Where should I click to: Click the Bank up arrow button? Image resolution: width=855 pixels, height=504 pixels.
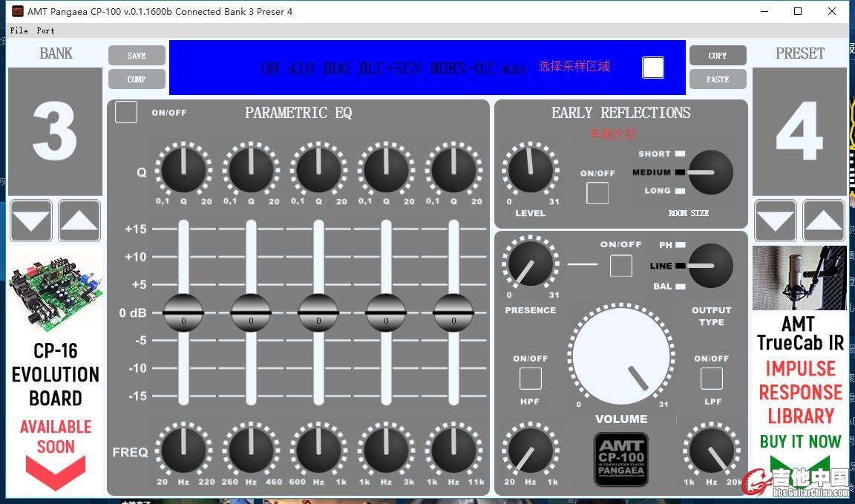click(79, 220)
